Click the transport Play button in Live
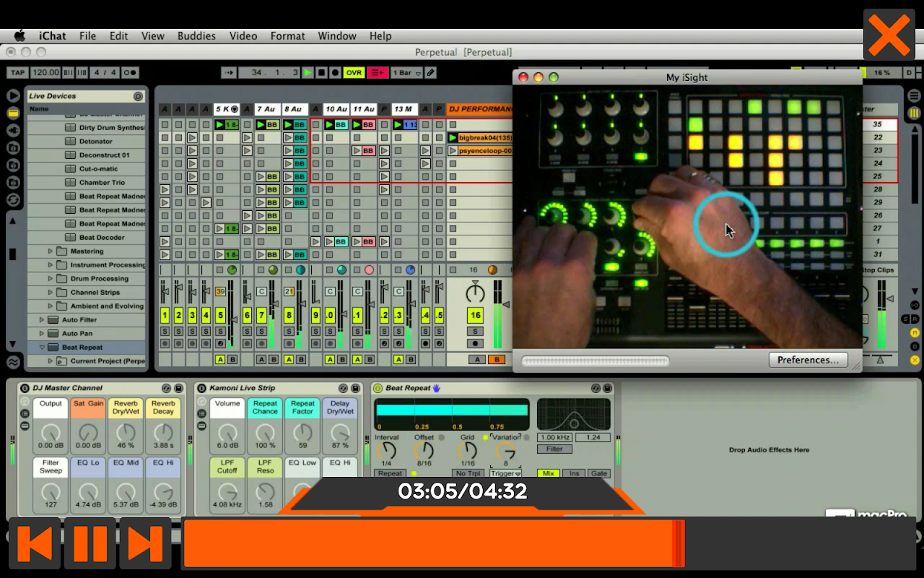 pyautogui.click(x=308, y=73)
